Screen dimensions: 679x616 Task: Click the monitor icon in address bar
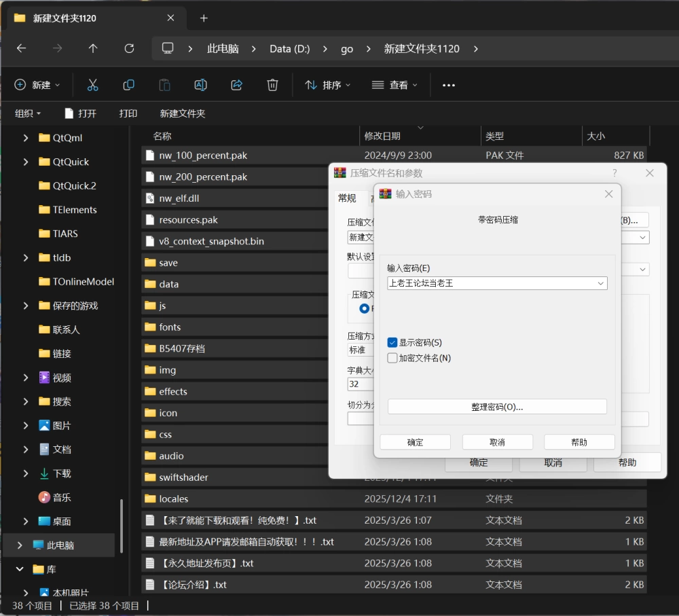point(168,48)
